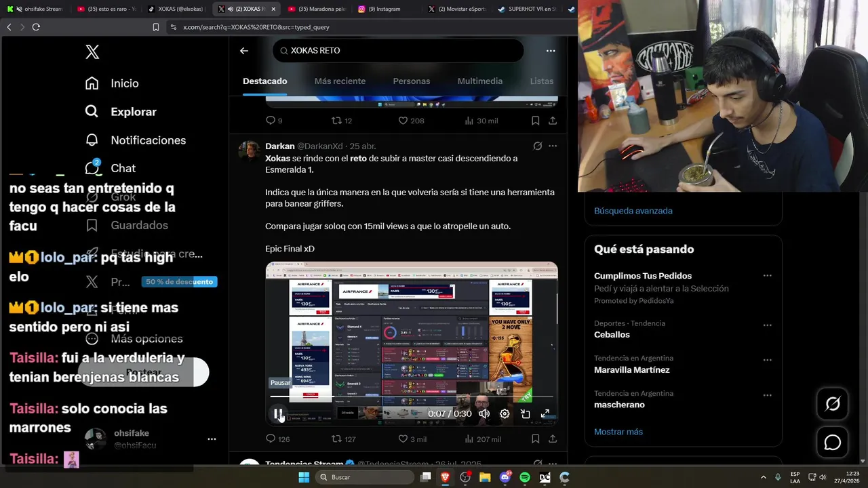Screen dimensions: 868x488
Task: Click the back arrow beside the search box
Action: coord(244,51)
